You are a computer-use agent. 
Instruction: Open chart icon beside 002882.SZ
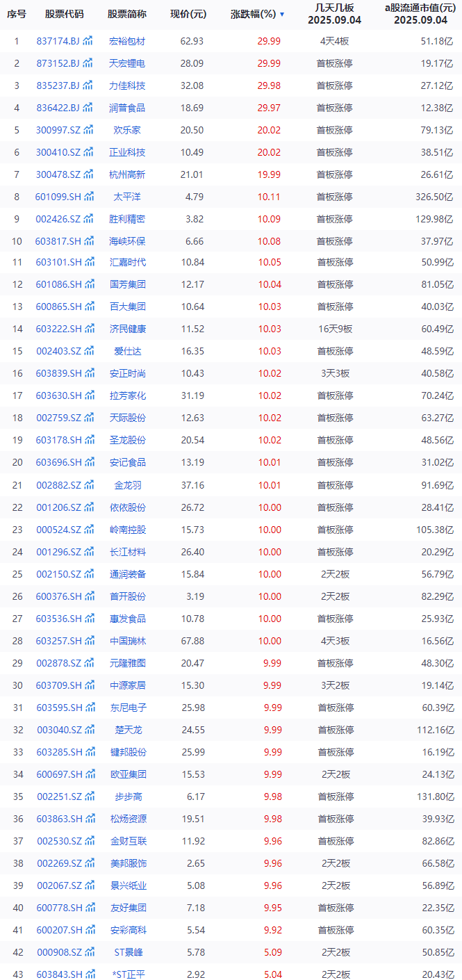88,484
